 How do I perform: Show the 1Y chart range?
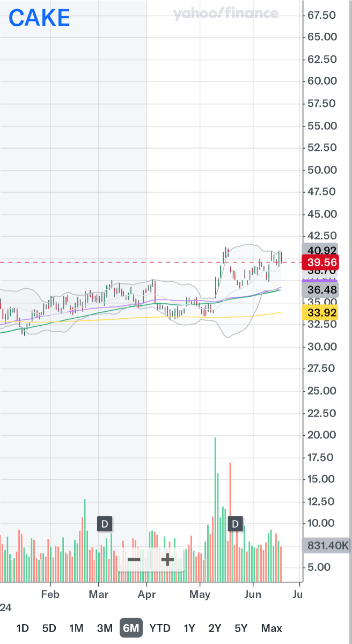tap(189, 628)
